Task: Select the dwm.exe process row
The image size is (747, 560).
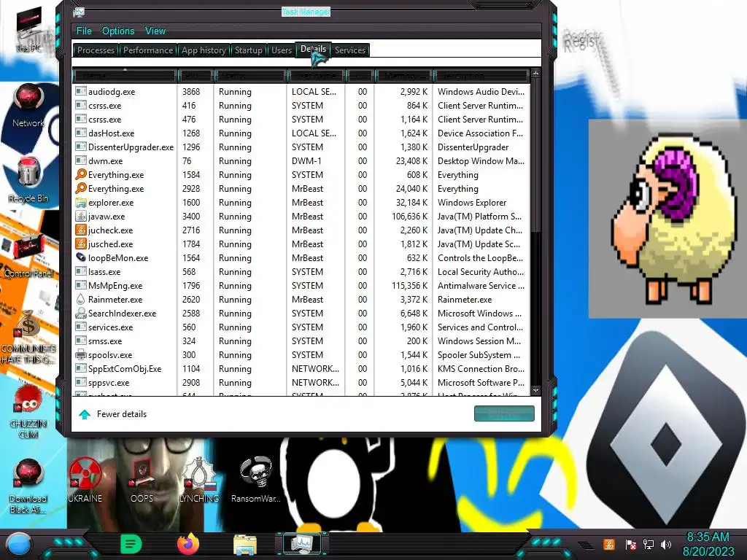Action: click(x=301, y=161)
